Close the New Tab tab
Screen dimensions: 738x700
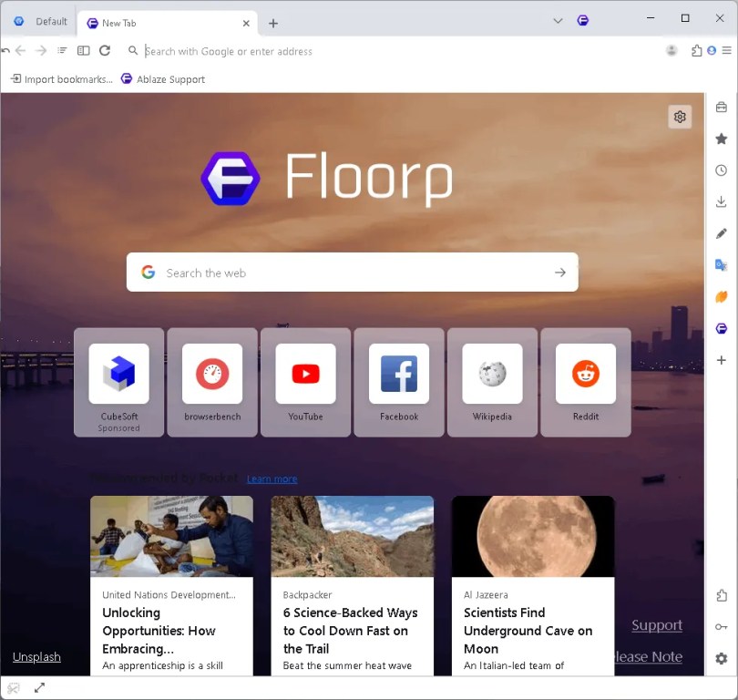(x=246, y=23)
